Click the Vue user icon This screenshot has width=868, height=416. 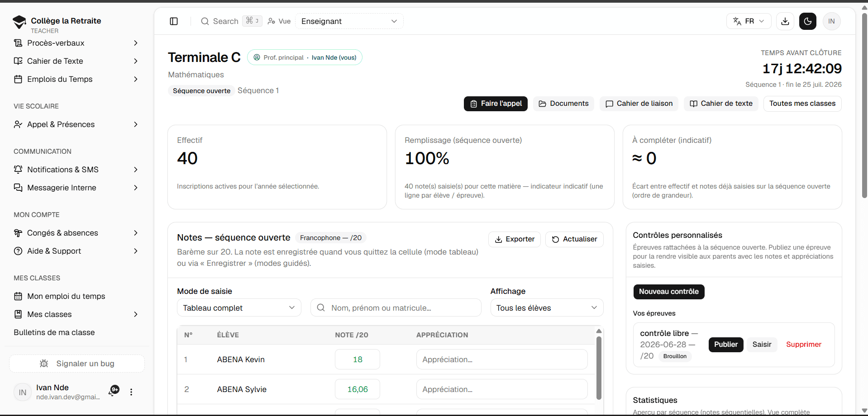[272, 21]
